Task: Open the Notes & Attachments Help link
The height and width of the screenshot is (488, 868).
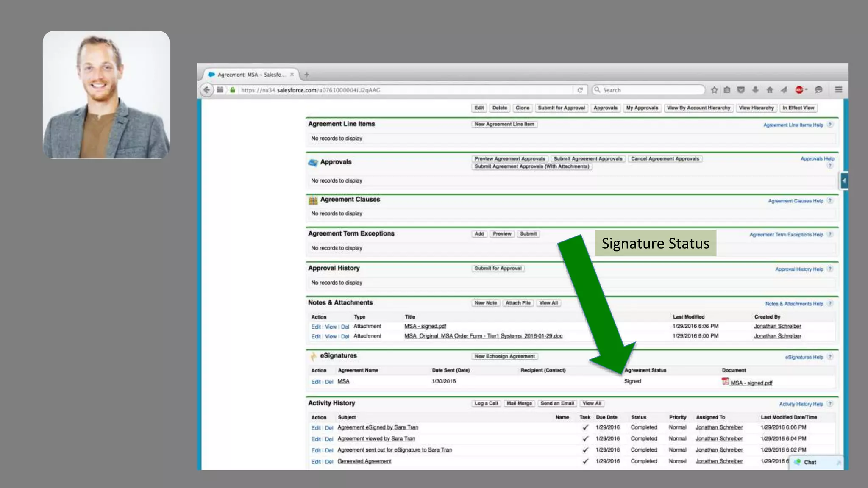Action: (794, 304)
